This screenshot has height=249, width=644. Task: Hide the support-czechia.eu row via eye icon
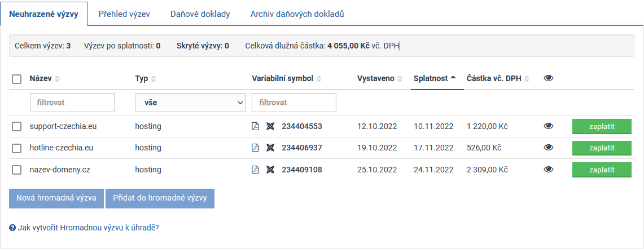548,126
